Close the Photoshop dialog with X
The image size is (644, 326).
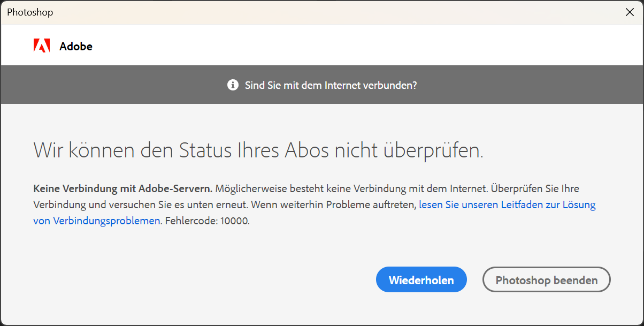click(630, 12)
